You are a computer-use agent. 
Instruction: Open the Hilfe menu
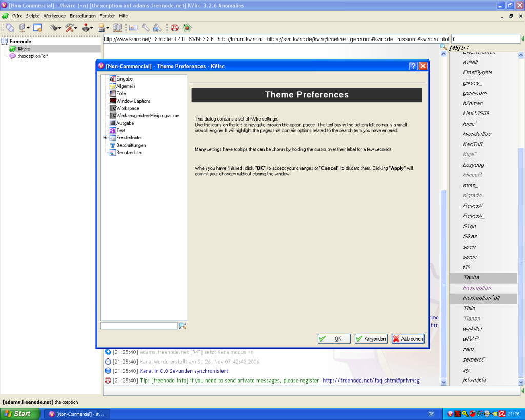tap(123, 16)
